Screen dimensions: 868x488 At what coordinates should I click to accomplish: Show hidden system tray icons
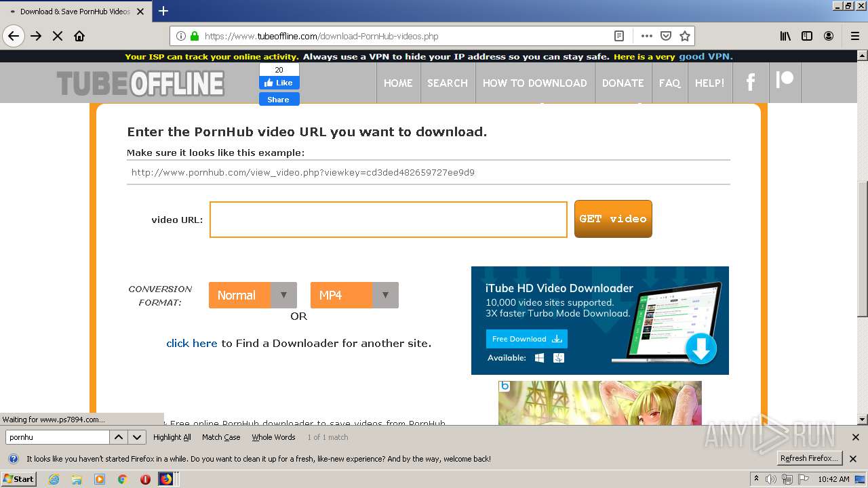(x=756, y=479)
